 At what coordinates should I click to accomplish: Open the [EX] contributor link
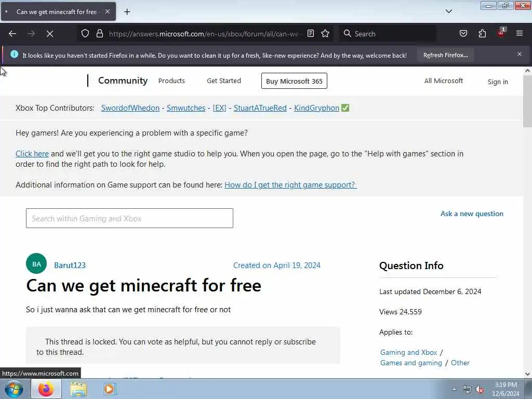tap(220, 108)
